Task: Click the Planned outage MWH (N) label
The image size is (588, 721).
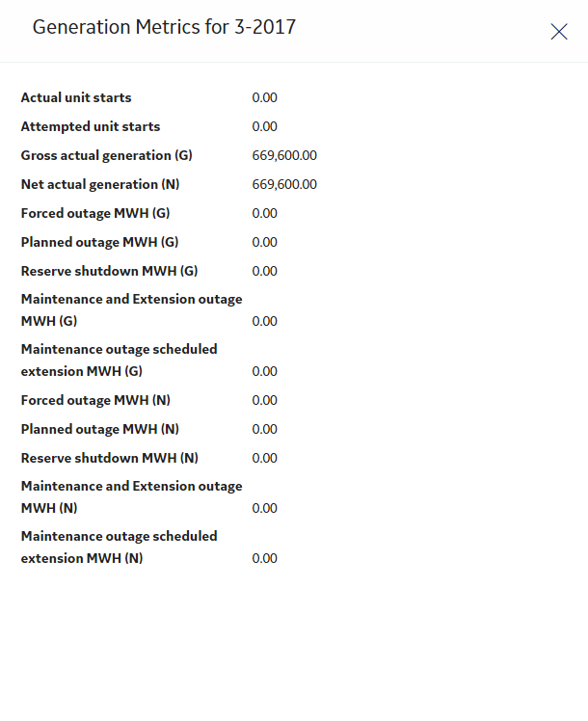Action: 99,430
